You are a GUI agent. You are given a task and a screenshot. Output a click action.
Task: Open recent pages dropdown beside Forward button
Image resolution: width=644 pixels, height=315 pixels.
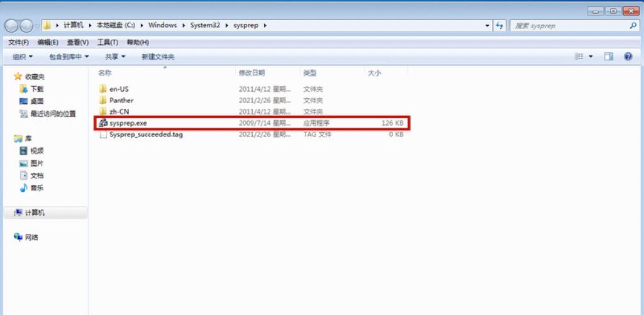click(37, 26)
